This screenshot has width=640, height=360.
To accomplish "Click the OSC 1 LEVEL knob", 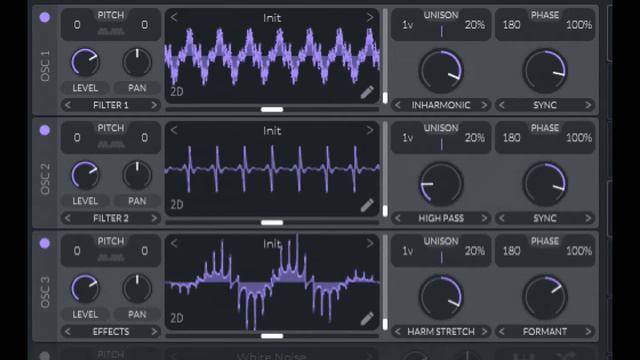I will click(x=85, y=62).
